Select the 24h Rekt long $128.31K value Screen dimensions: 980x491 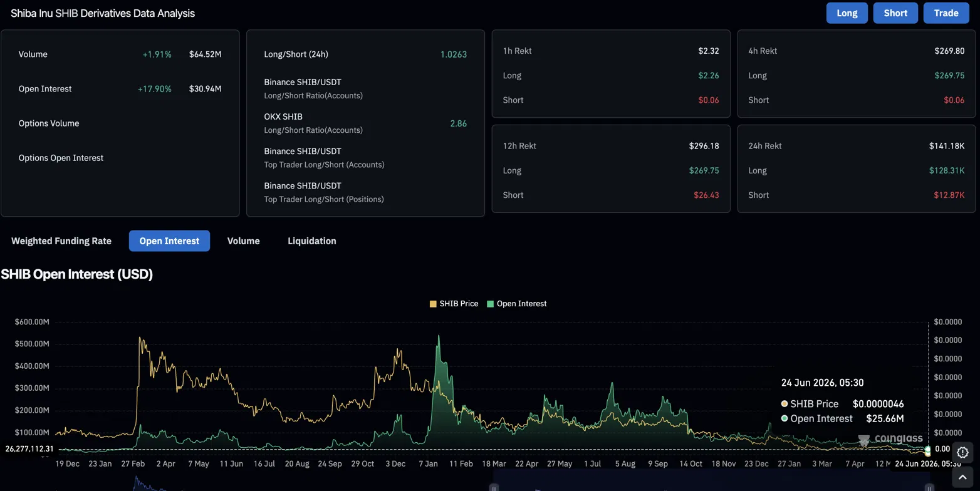[x=947, y=170]
